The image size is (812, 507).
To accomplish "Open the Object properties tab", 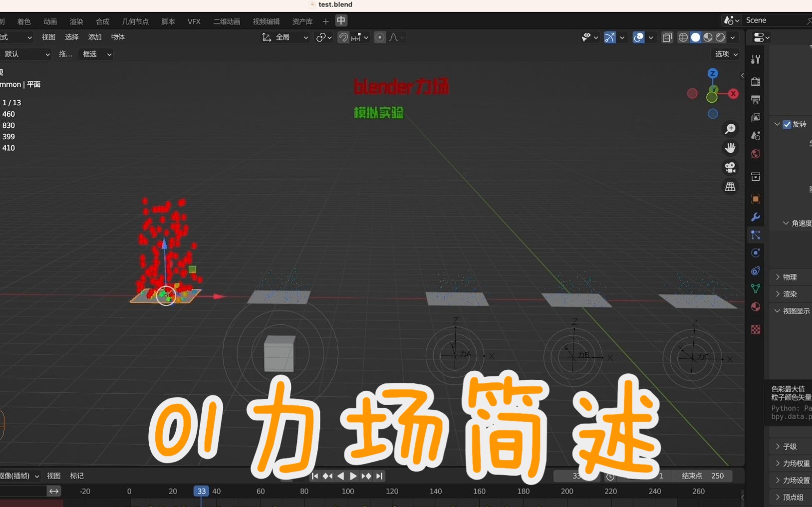I will click(756, 199).
